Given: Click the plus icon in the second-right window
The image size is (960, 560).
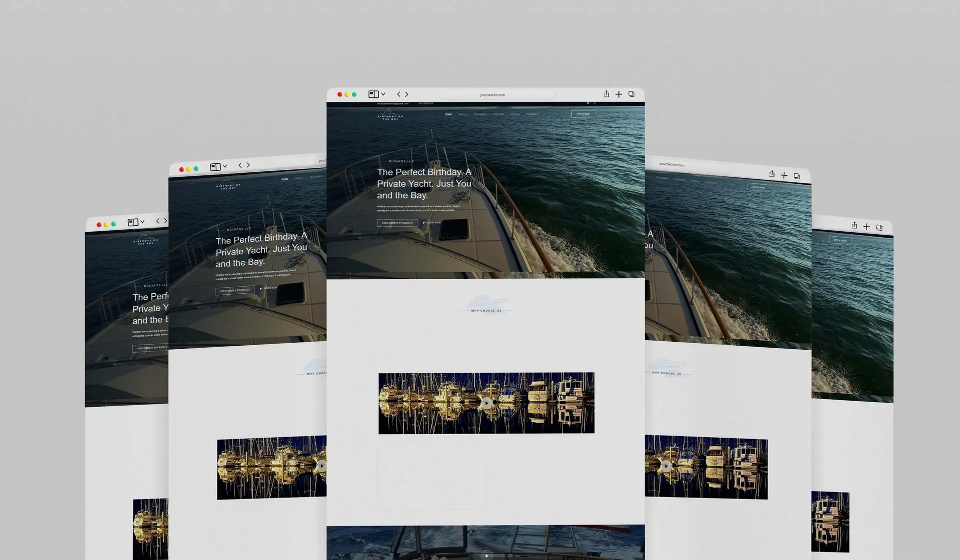Looking at the screenshot, I should [784, 175].
